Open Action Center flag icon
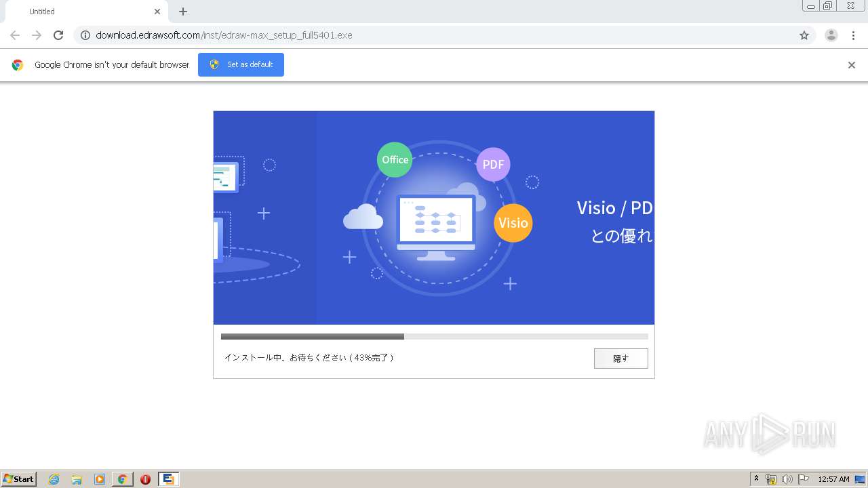This screenshot has height=488, width=868. (x=804, y=479)
